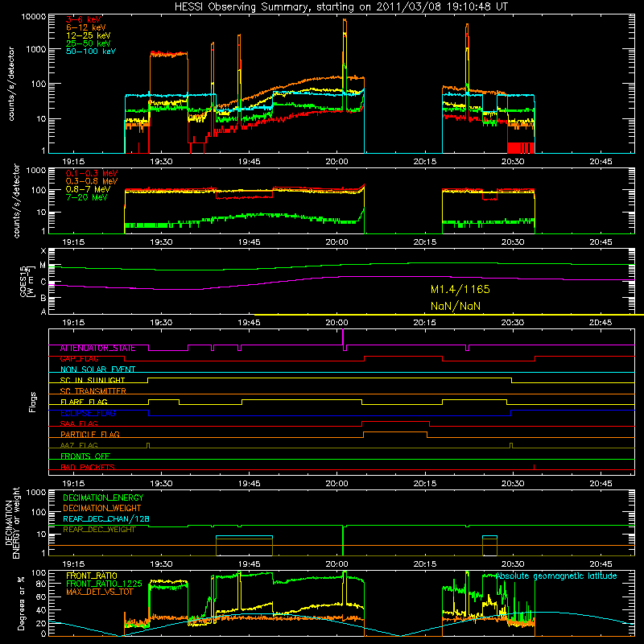
Task: Select the FRONTS_OFF flag label
Action: click(x=85, y=456)
